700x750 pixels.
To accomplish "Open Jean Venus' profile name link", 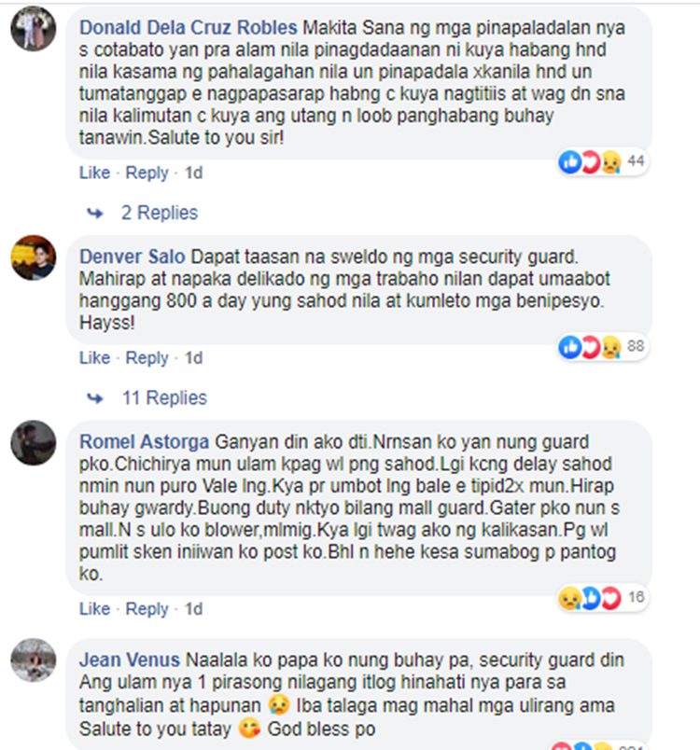I will 130,660.
